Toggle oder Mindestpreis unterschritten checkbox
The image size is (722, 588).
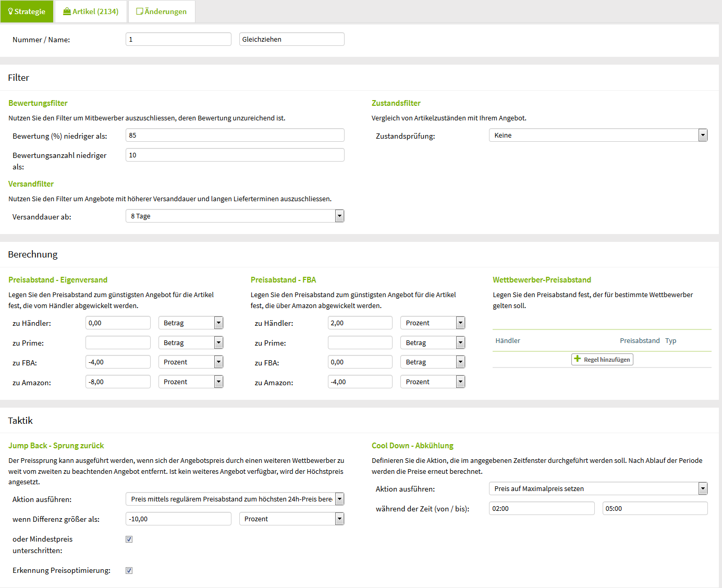click(x=129, y=539)
